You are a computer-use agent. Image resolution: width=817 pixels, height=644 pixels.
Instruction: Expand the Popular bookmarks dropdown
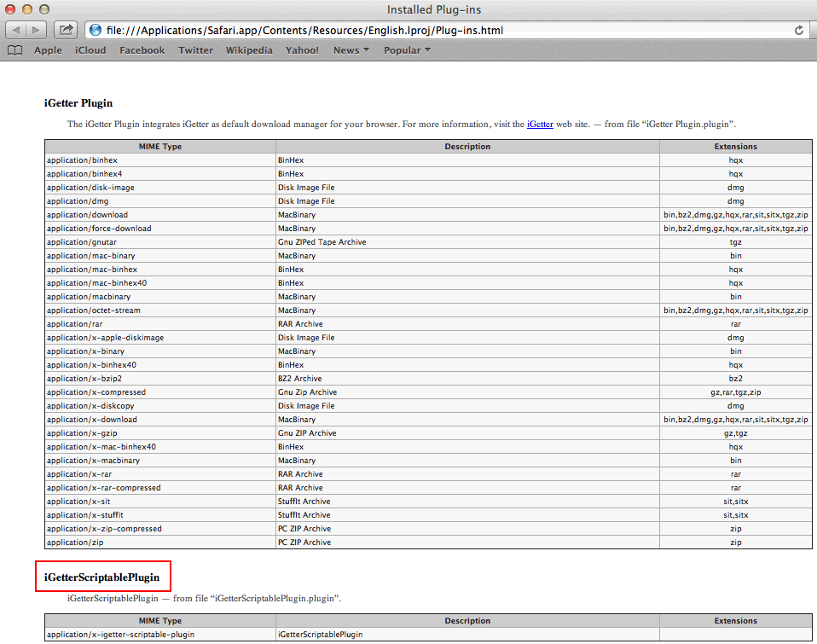click(407, 50)
